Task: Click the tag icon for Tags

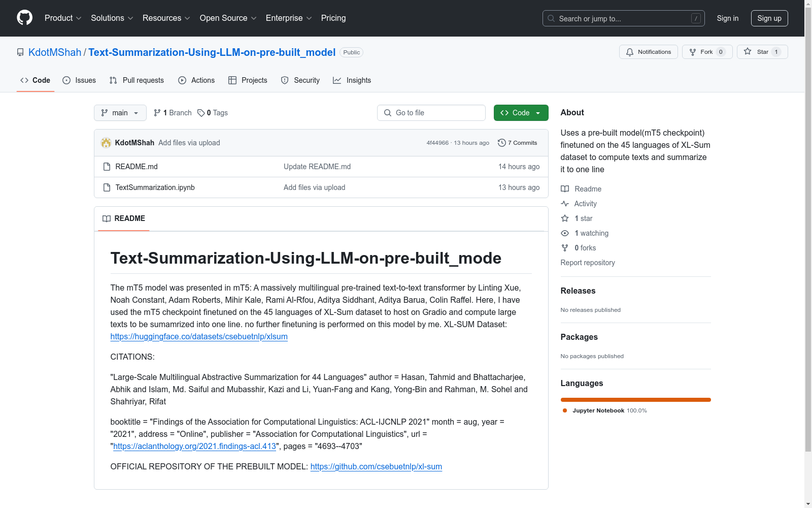Action: point(201,113)
